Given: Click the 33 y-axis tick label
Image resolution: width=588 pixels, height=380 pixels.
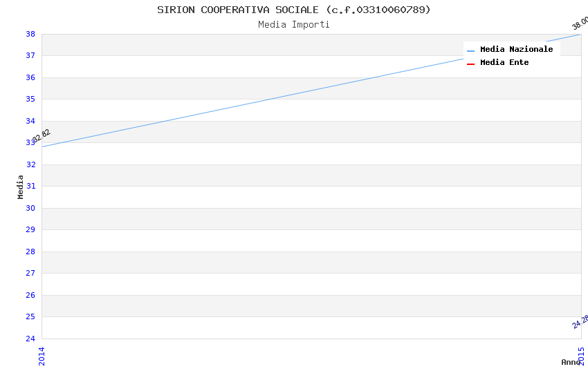Looking at the screenshot, I should pos(30,142).
